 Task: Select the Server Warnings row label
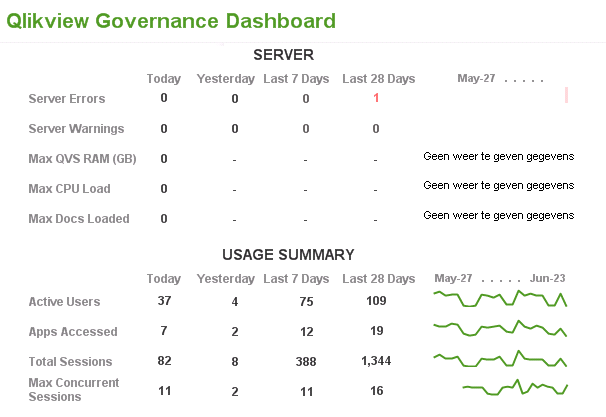pos(76,128)
